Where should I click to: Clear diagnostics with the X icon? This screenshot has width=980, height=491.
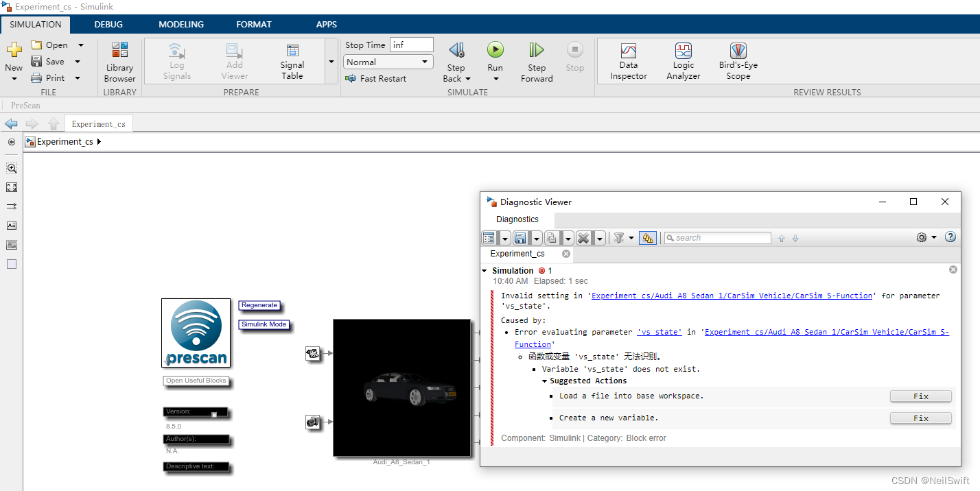click(583, 238)
